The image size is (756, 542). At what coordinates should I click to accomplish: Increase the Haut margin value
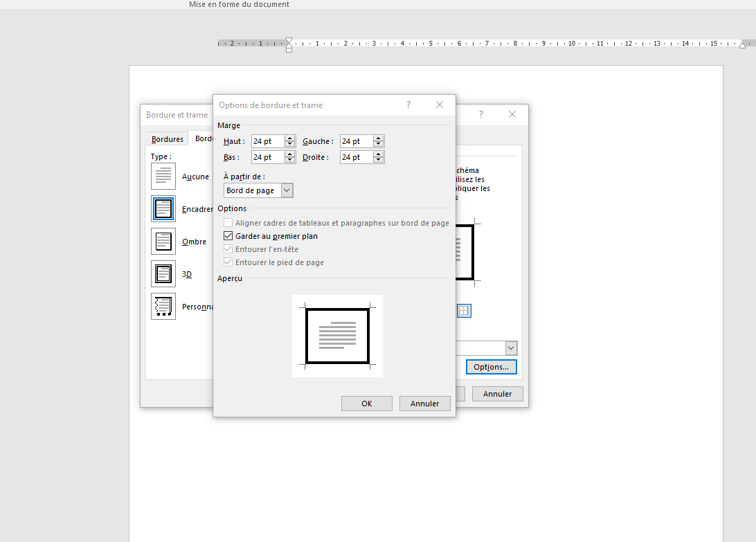pos(290,138)
